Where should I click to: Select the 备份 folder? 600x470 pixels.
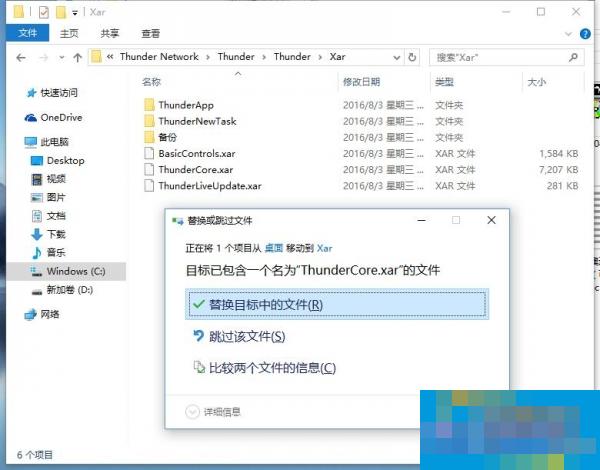pyautogui.click(x=168, y=137)
